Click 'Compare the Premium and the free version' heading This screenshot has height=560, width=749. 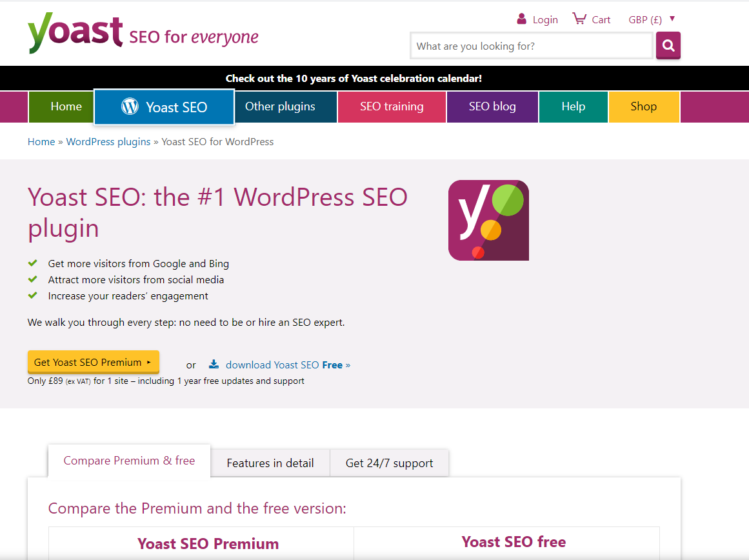tap(197, 508)
